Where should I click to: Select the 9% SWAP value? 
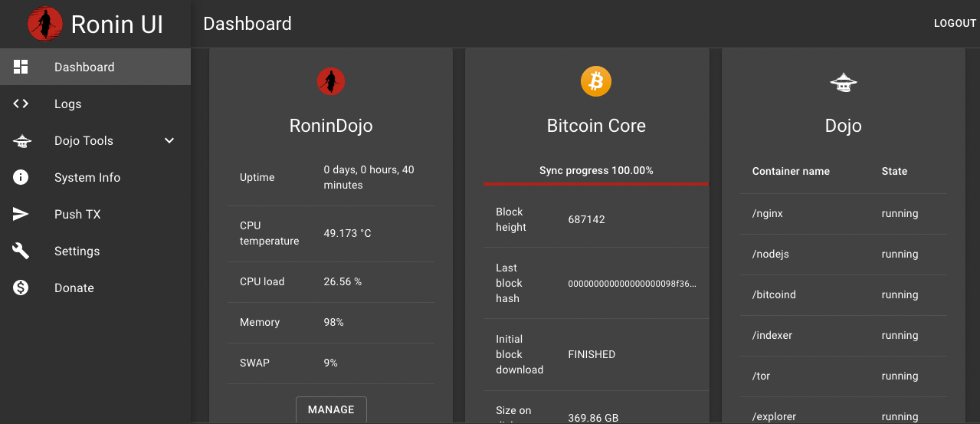click(331, 363)
